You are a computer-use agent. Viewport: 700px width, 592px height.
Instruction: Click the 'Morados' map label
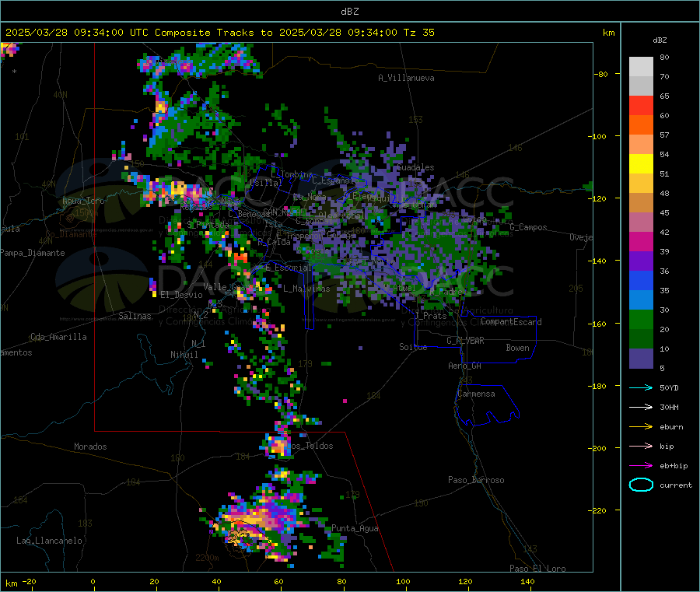click(90, 447)
